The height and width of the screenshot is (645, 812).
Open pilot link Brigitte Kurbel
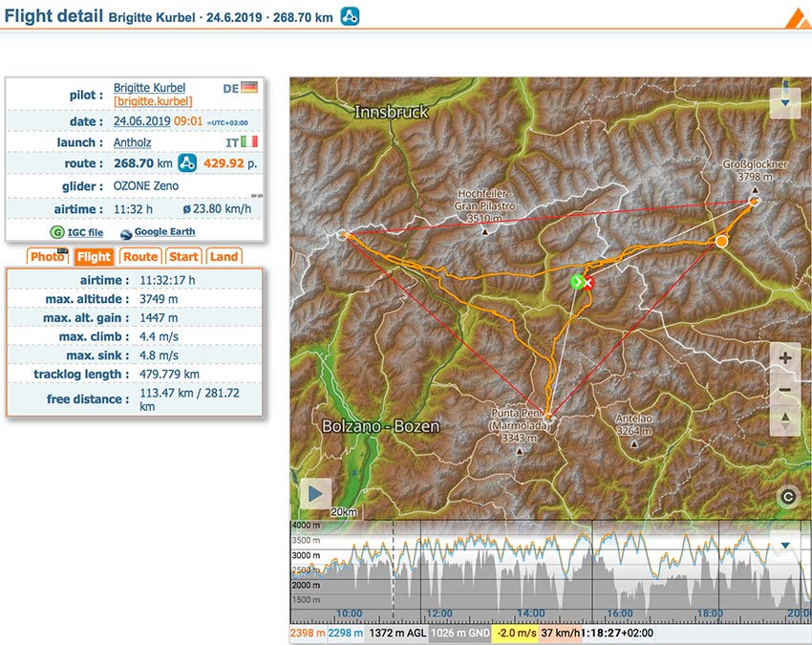[x=149, y=88]
